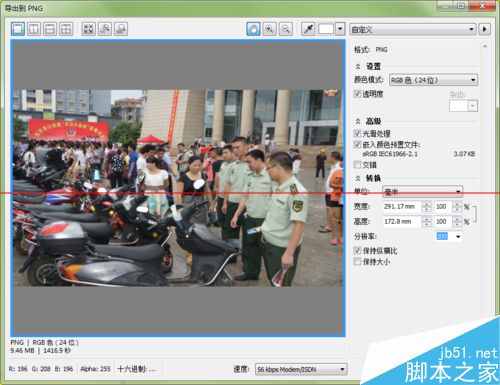Screen dimensions: 500x385
Task: Open the 颜色模式 RGB dropdown
Action: click(433, 80)
